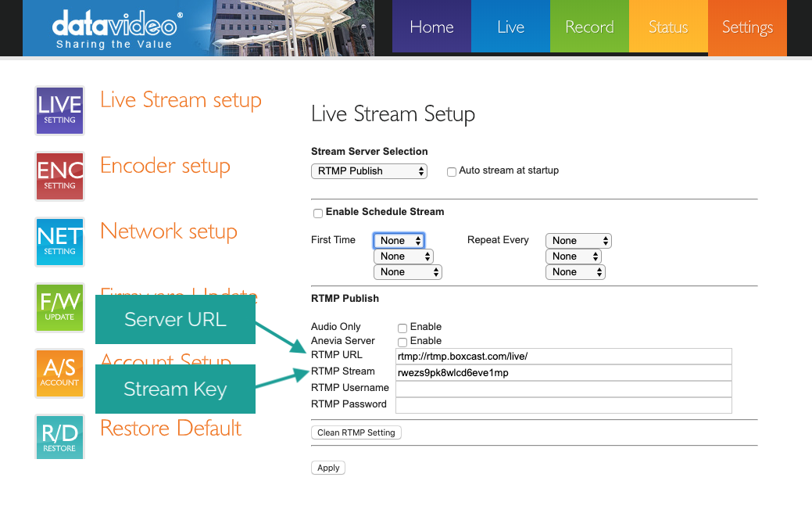Open the A/S Account icon

pos(59,373)
